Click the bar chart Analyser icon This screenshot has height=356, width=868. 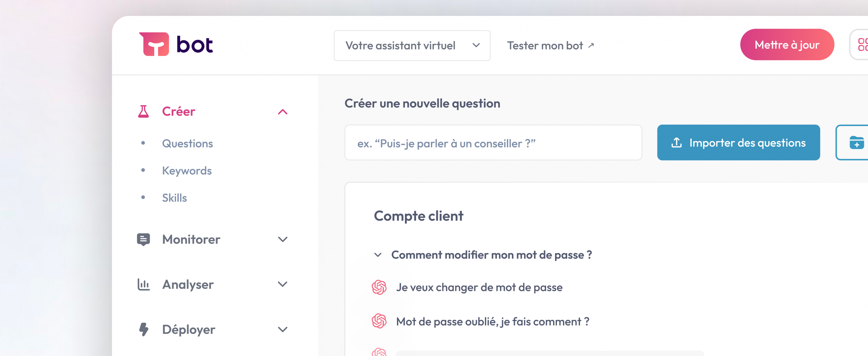143,285
